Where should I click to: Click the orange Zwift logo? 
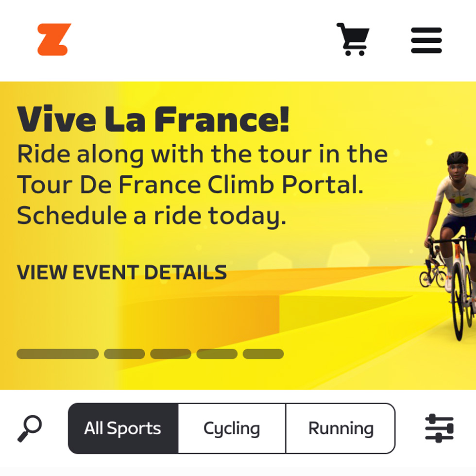coord(54,39)
